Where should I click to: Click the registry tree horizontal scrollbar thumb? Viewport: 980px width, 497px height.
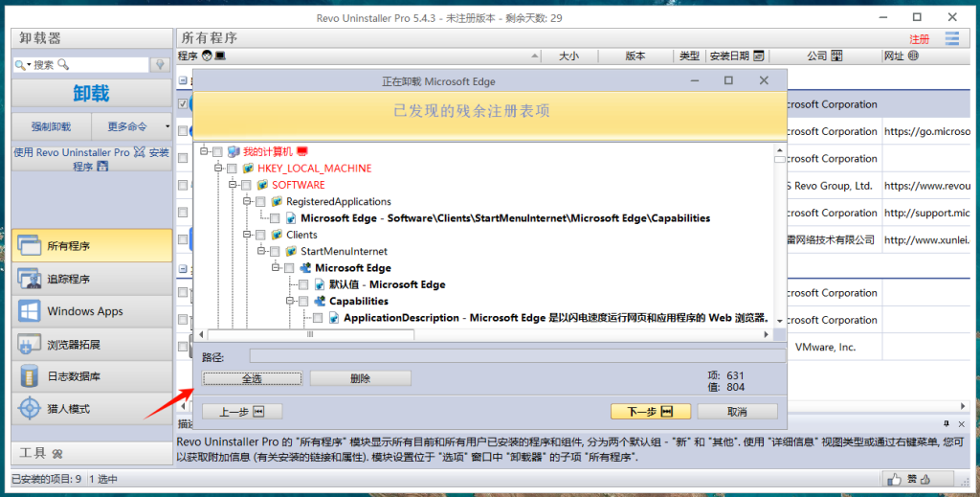tap(311, 335)
